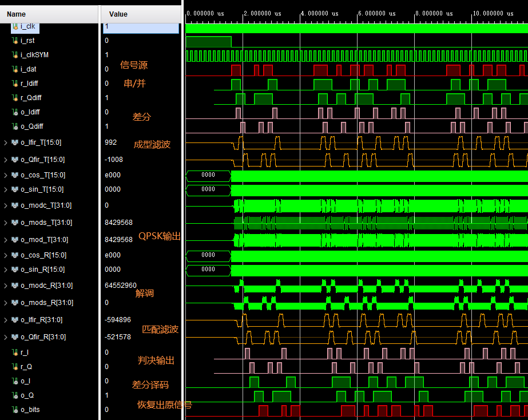This screenshot has height=420, width=528.
Task: Click the value 64552960 of o_modc_R
Action: (121, 286)
